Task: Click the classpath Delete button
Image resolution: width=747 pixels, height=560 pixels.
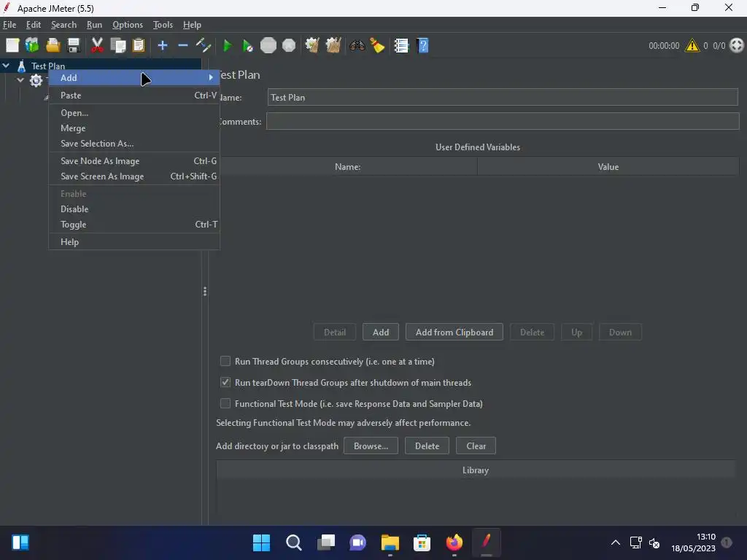Action: [427, 446]
